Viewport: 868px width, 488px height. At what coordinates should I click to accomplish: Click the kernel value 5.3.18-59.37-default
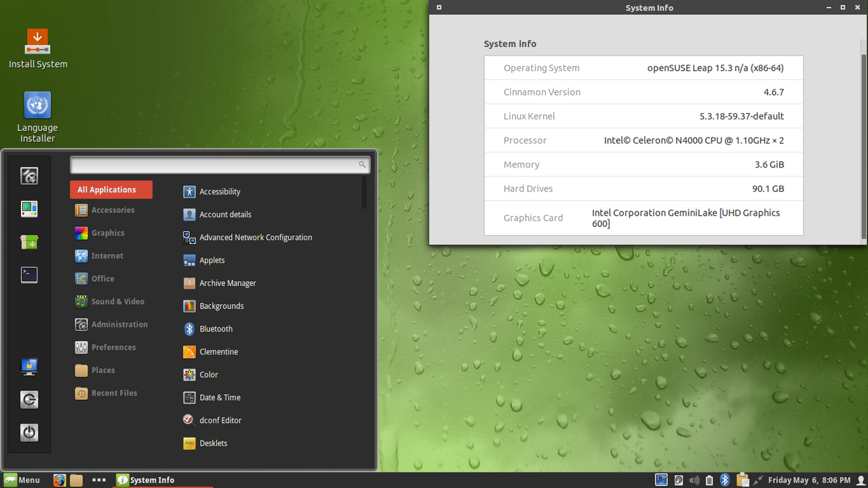pos(742,116)
